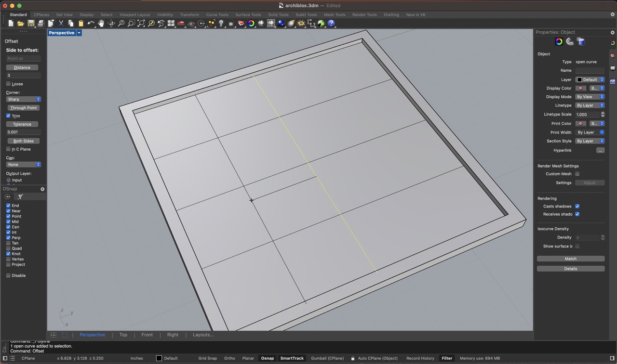The image size is (617, 364).
Task: Undo the last action with the Undo arrow
Action: pyautogui.click(x=91, y=23)
